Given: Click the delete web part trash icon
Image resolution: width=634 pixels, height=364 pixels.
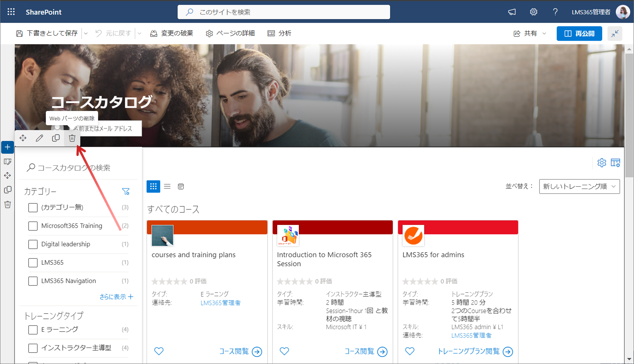Looking at the screenshot, I should 72,138.
